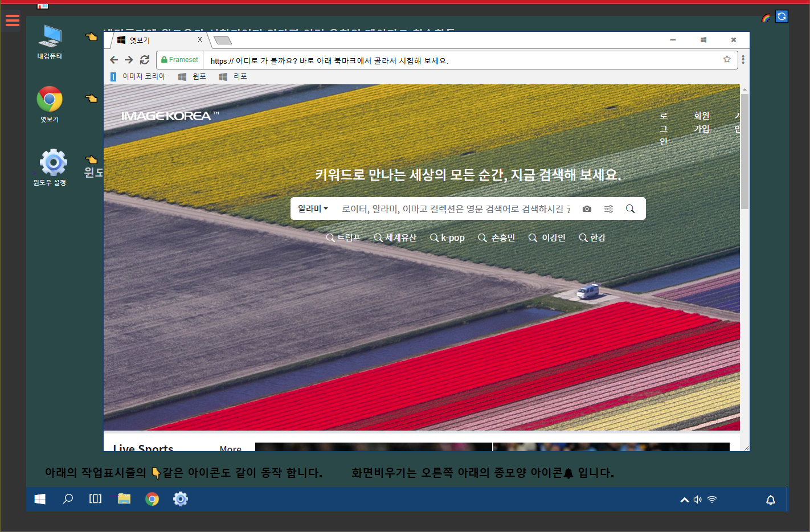Go forward in the browser
The height and width of the screenshot is (532, 810).
pyautogui.click(x=129, y=60)
